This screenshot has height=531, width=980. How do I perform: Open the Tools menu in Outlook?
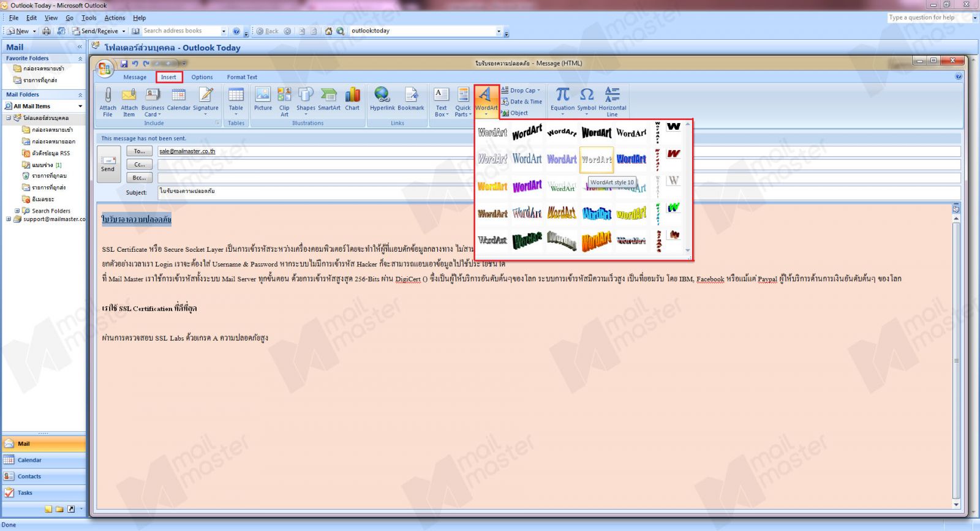(x=89, y=18)
